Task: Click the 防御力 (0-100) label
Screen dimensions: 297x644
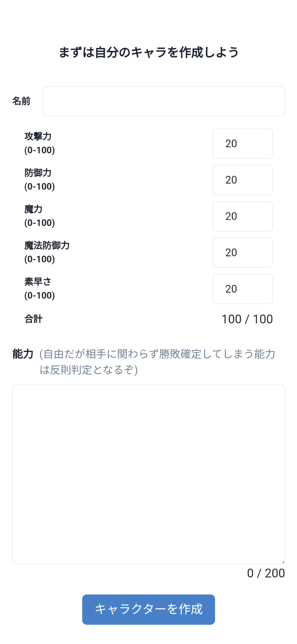Action: (39, 180)
